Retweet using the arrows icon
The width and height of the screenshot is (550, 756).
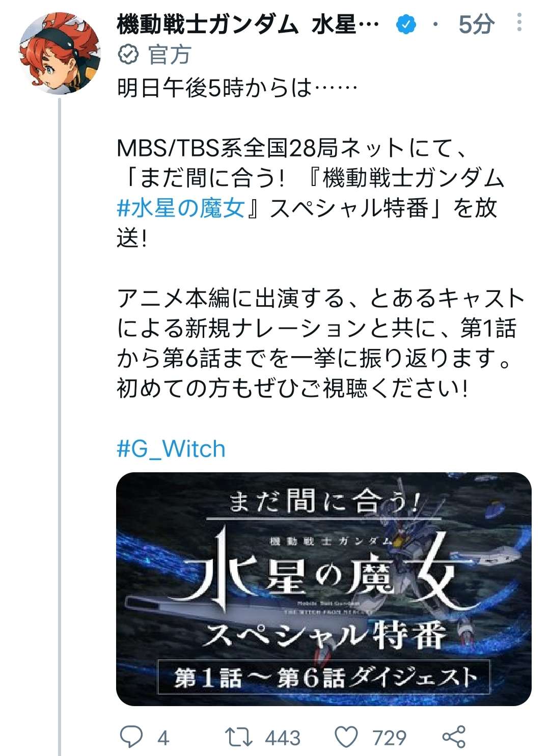pyautogui.click(x=238, y=737)
